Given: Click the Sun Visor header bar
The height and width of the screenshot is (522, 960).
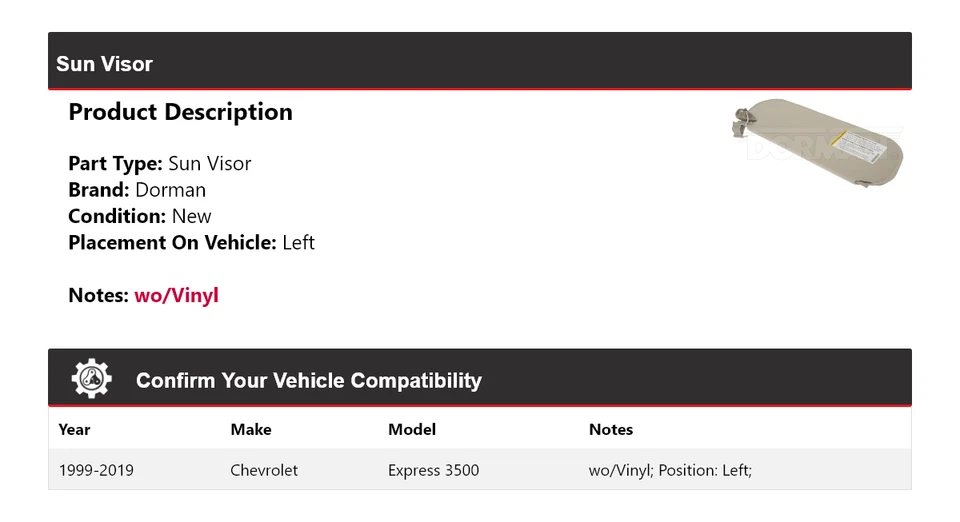Looking at the screenshot, I should (x=479, y=63).
